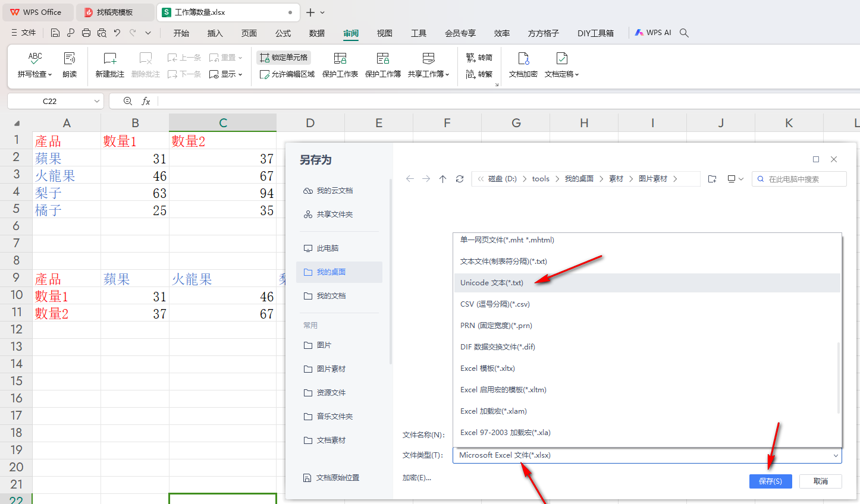The width and height of the screenshot is (860, 504).
Task: Open 我的云文档 in dialog sidebar
Action: [339, 191]
